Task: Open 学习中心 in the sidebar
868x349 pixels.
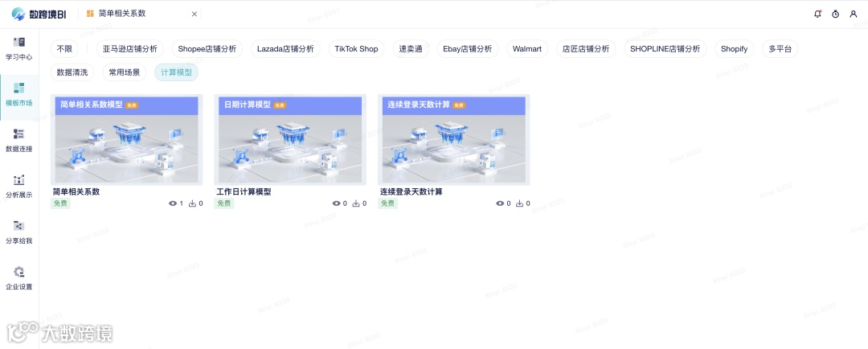Action: (x=18, y=49)
